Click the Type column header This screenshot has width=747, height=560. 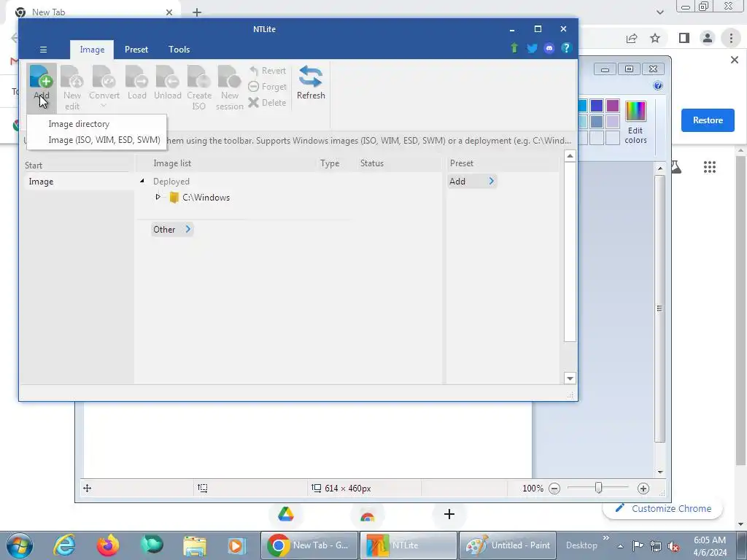330,163
